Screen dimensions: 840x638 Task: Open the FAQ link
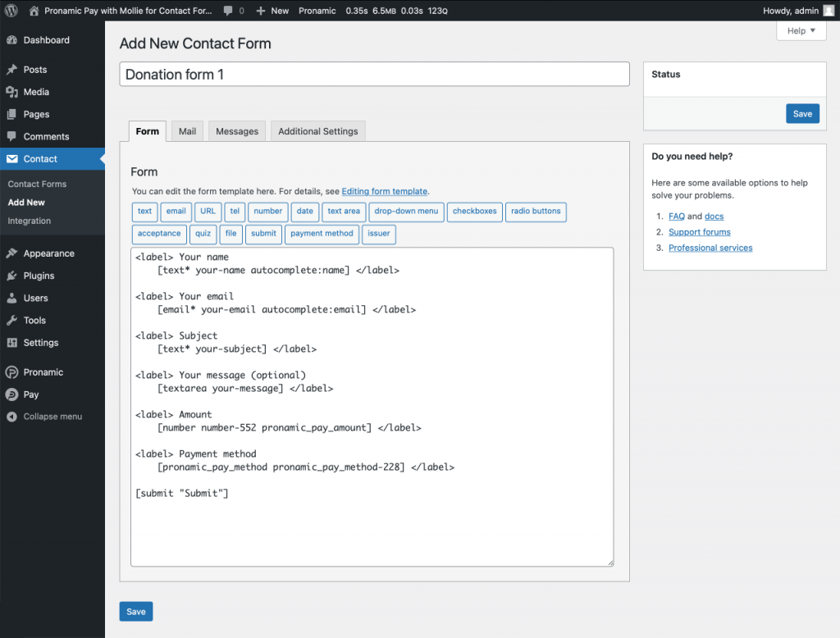pos(677,216)
